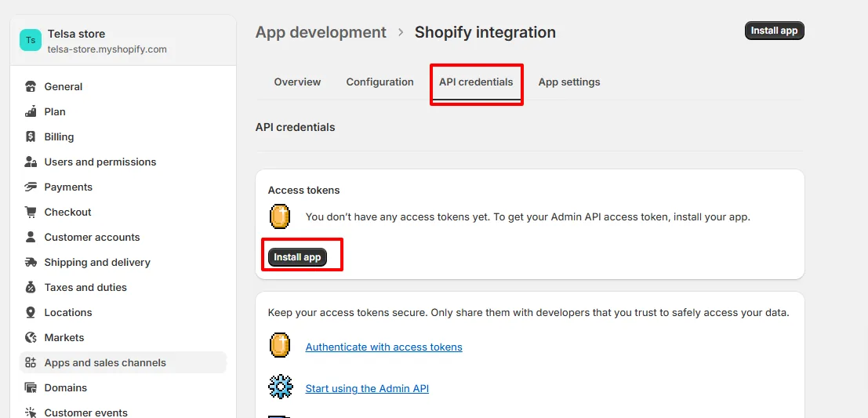Viewport: 868px width, 418px height.
Task: Click the coin icon beside Authenticate link
Action: click(x=280, y=345)
